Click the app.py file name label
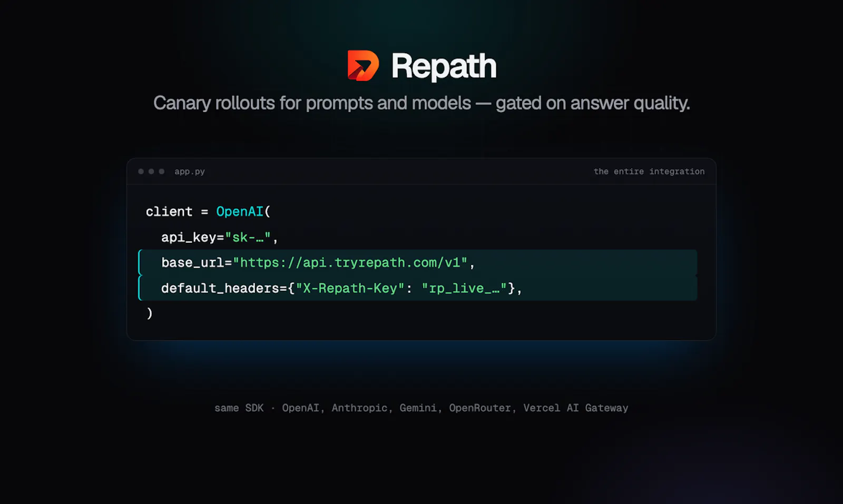The height and width of the screenshot is (504, 843). pos(190,172)
